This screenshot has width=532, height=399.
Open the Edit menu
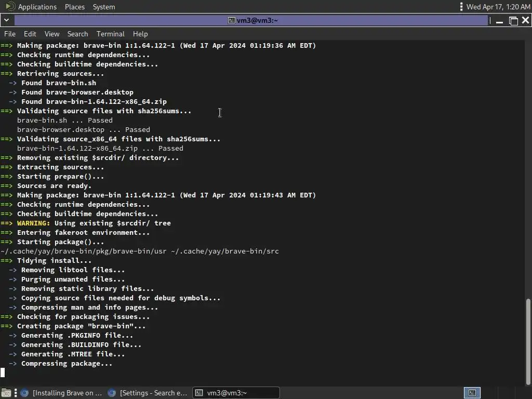coord(30,34)
